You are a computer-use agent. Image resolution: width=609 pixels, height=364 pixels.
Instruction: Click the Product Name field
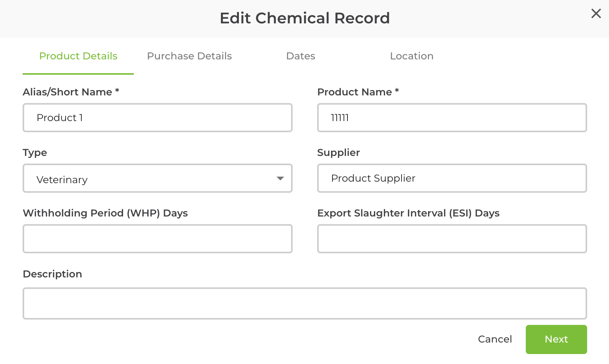coord(452,118)
